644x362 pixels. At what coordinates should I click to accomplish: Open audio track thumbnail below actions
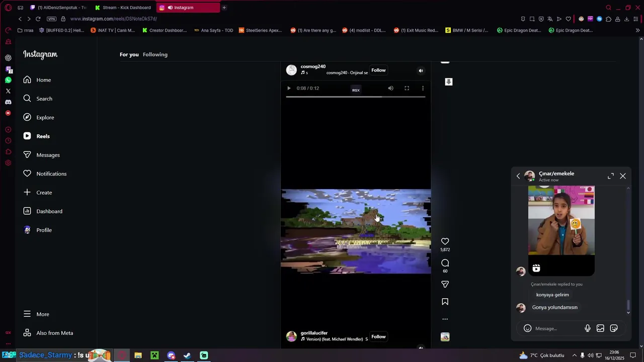445,337
